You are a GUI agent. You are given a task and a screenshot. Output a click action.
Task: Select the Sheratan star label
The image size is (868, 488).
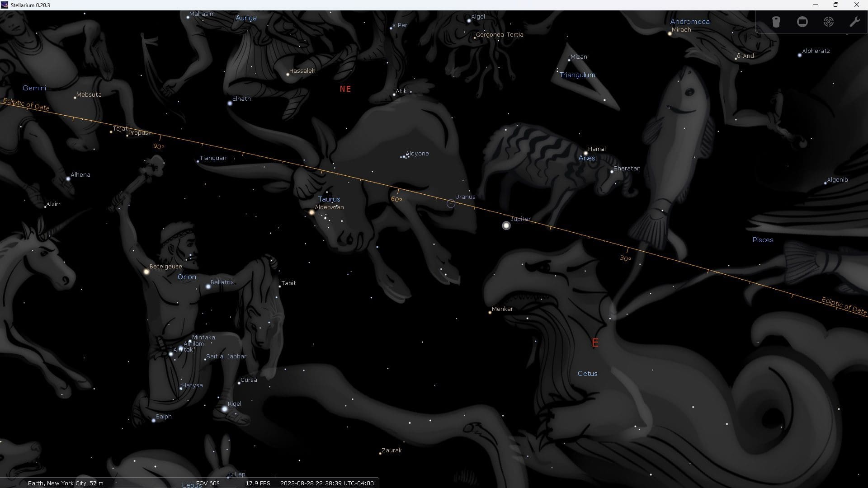(627, 169)
